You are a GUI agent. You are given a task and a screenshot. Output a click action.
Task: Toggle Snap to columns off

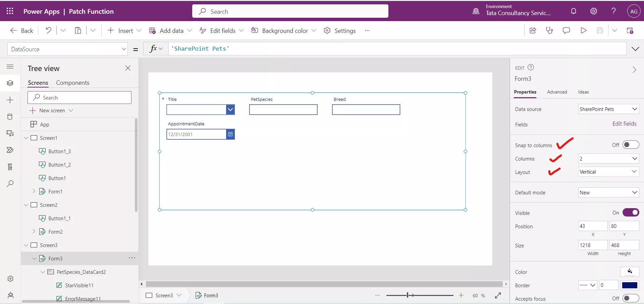(630, 144)
